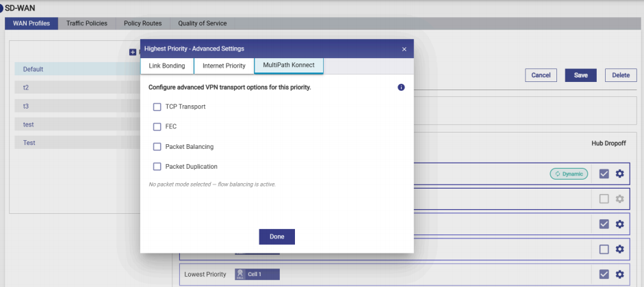Image resolution: width=644 pixels, height=287 pixels.
Task: Click the Done button
Action: coord(276,236)
